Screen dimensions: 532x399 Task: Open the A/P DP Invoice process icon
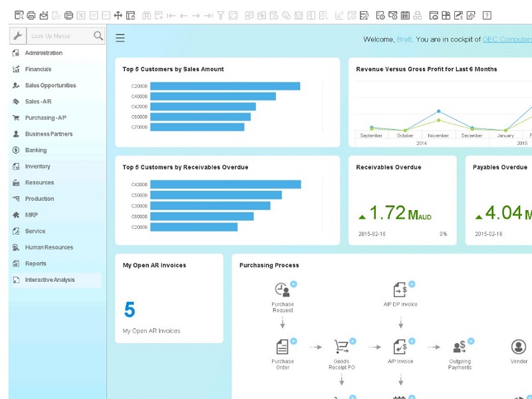[x=400, y=290]
